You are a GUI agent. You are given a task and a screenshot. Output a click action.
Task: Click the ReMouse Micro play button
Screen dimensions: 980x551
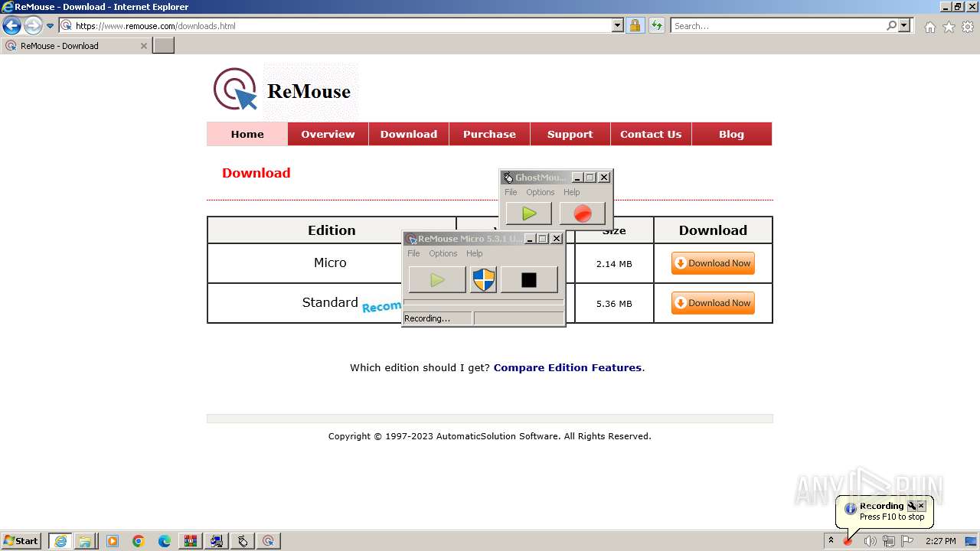click(437, 280)
